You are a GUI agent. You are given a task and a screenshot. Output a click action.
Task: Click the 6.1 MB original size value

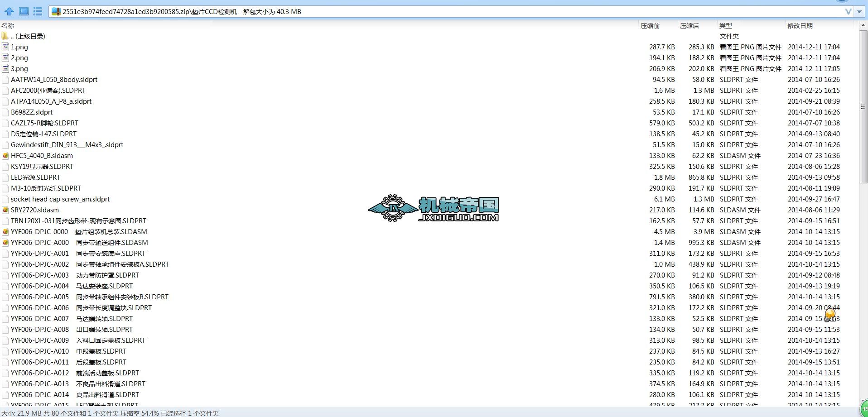pos(665,199)
